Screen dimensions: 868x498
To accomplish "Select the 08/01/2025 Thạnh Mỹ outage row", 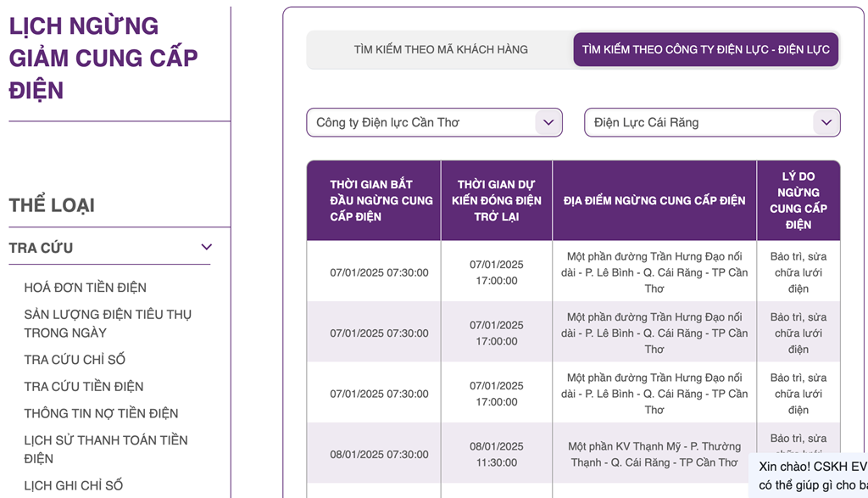I will click(x=654, y=454).
